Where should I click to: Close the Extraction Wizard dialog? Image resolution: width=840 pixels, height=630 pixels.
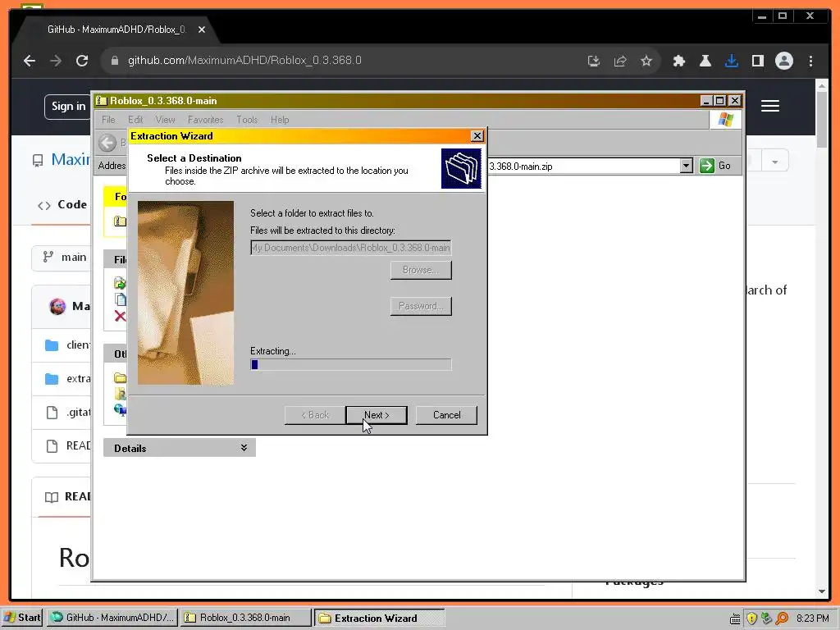tap(477, 136)
